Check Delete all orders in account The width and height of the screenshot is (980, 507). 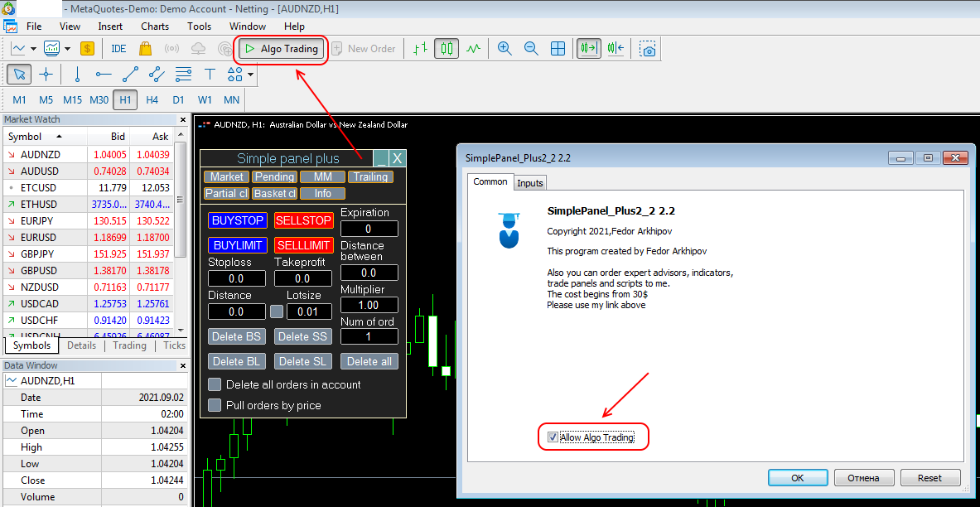(x=215, y=384)
